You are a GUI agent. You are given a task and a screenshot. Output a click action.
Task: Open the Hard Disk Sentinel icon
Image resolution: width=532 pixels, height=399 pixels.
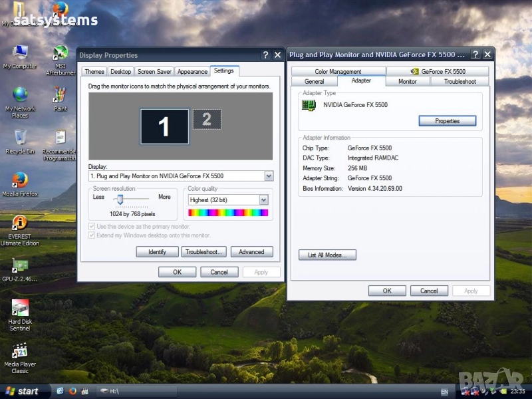coord(20,308)
